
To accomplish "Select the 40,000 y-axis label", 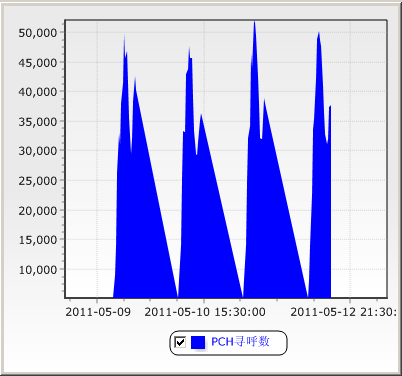I will pyautogui.click(x=38, y=92).
